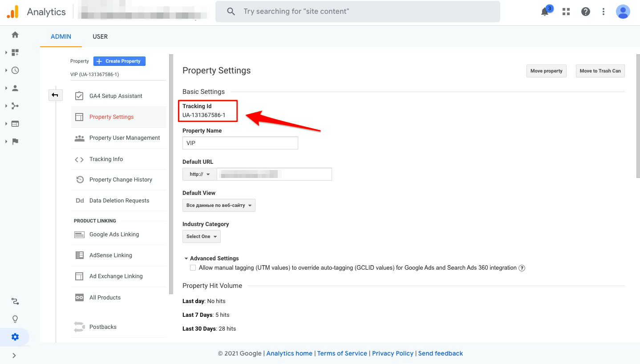Open Behavior window icon in sidebar
640x364 pixels.
(x=15, y=124)
